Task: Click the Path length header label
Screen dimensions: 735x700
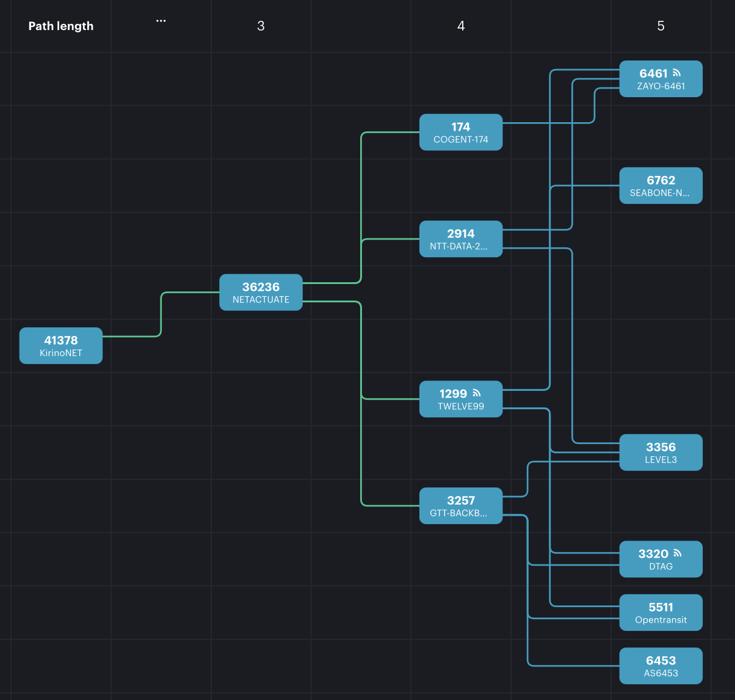Action: pyautogui.click(x=61, y=26)
